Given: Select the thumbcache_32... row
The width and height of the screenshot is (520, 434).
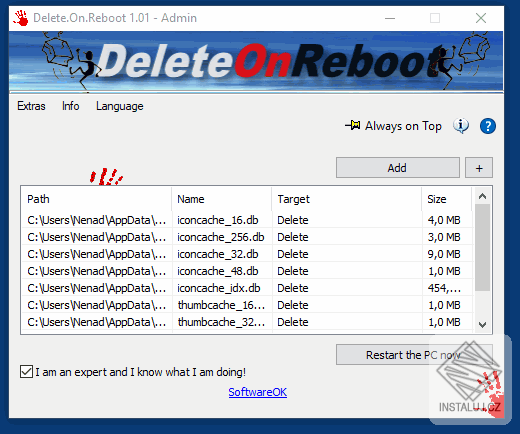Looking at the screenshot, I should pos(247,322).
